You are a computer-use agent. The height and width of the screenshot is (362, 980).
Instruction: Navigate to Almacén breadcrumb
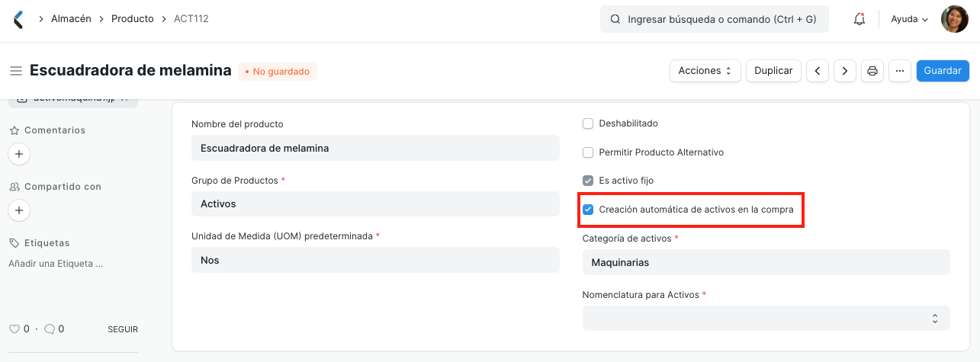tap(72, 18)
